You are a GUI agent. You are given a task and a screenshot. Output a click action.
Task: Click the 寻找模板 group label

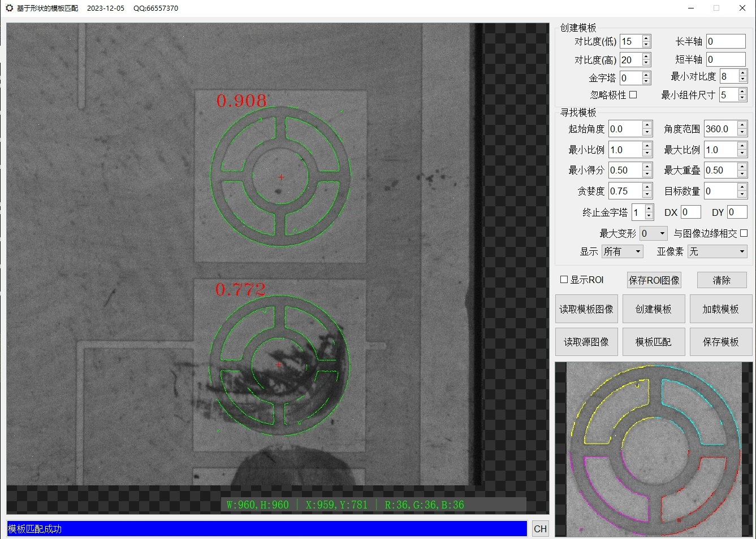[x=578, y=112]
